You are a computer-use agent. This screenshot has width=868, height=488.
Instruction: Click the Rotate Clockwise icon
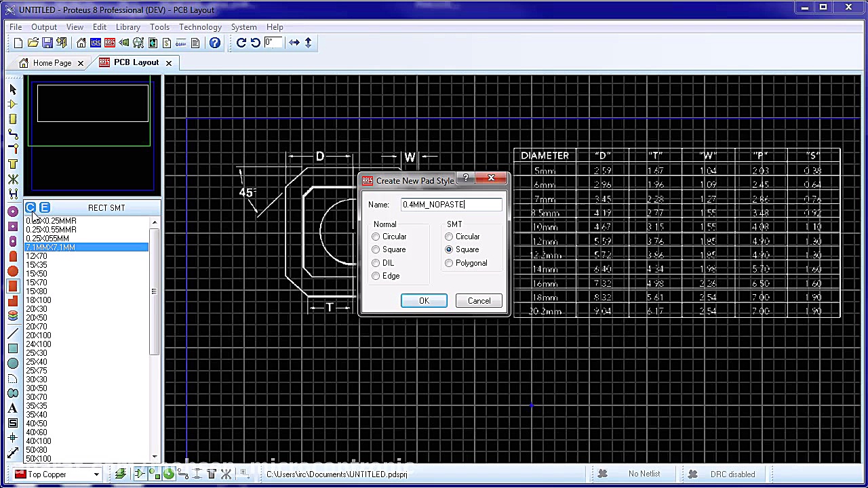tap(241, 43)
